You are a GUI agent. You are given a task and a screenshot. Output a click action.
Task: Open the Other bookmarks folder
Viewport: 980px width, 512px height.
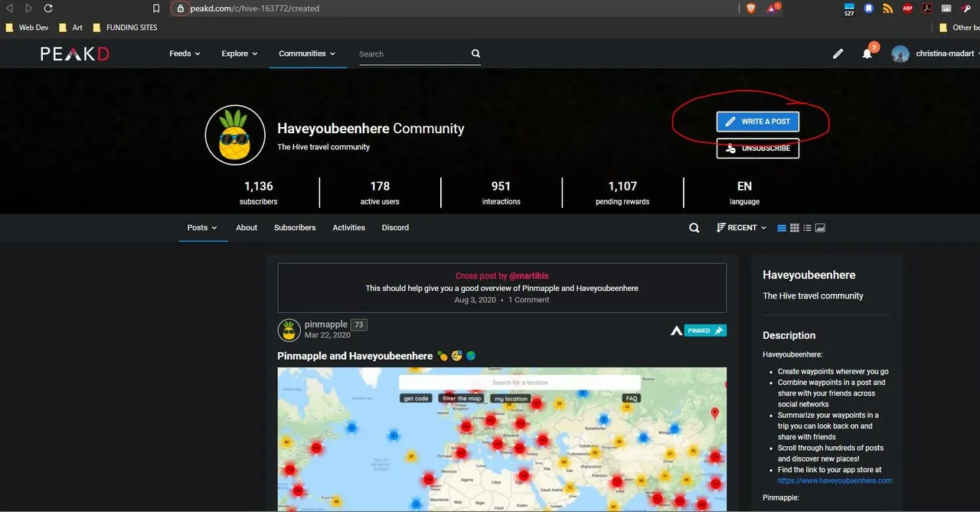[x=959, y=28]
